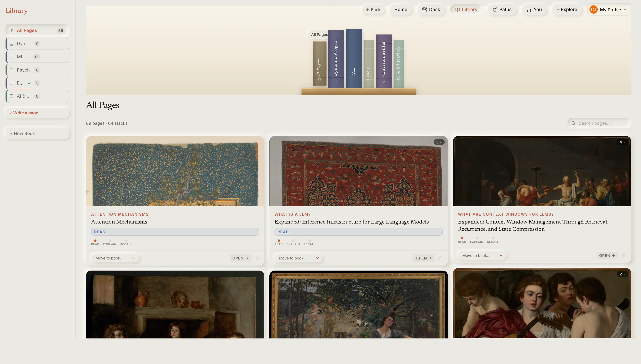Viewport: 641px width, 364px height.
Task: Select EXPLAIN step on Inference Infrastructure card
Action: (293, 242)
